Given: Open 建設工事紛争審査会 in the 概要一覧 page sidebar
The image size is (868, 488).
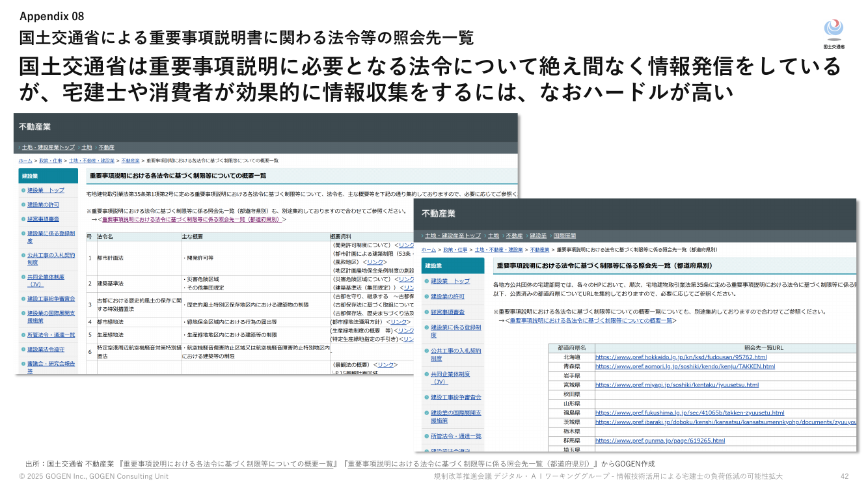Looking at the screenshot, I should point(51,299).
